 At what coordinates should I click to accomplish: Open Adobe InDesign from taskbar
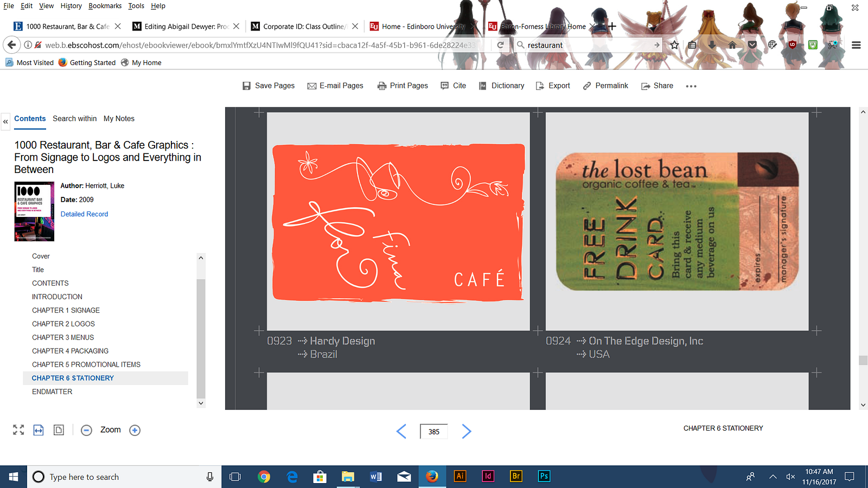pos(488,477)
